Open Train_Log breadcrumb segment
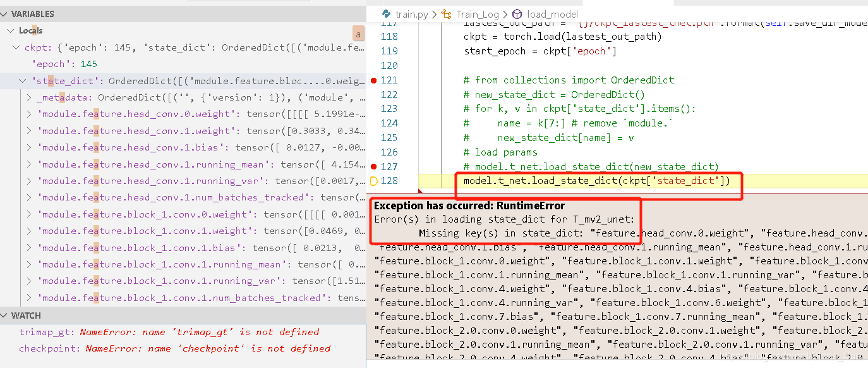 pos(478,14)
